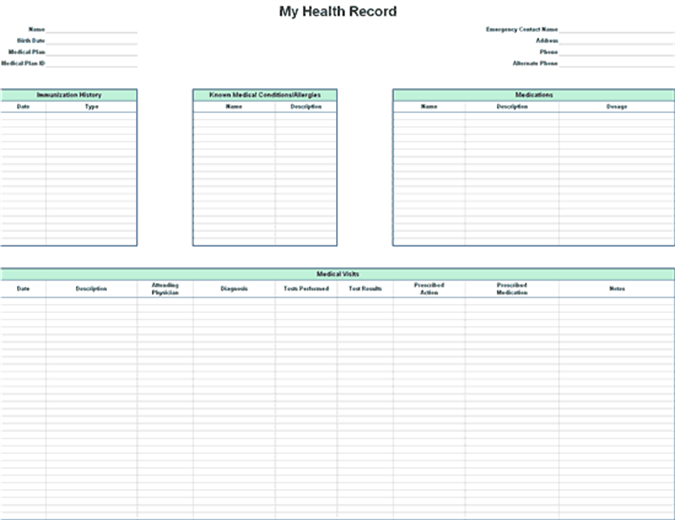Select the Prescribed Action column header
675x520 pixels.
[429, 288]
